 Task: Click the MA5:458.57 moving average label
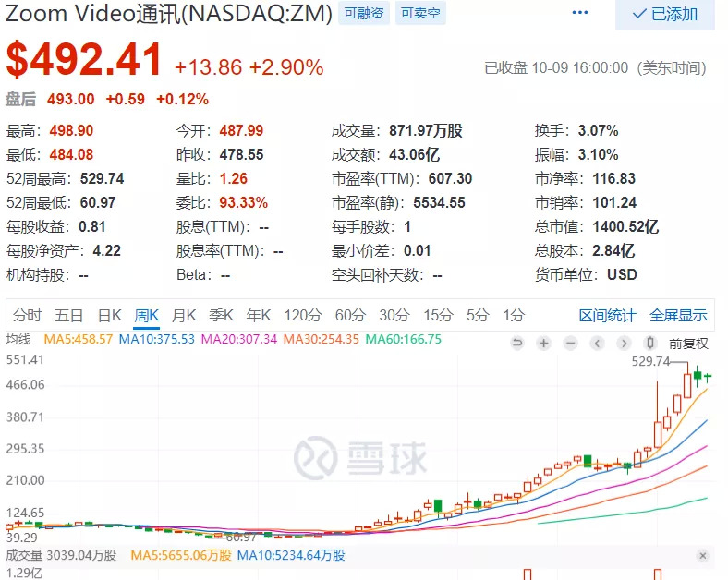(x=78, y=339)
